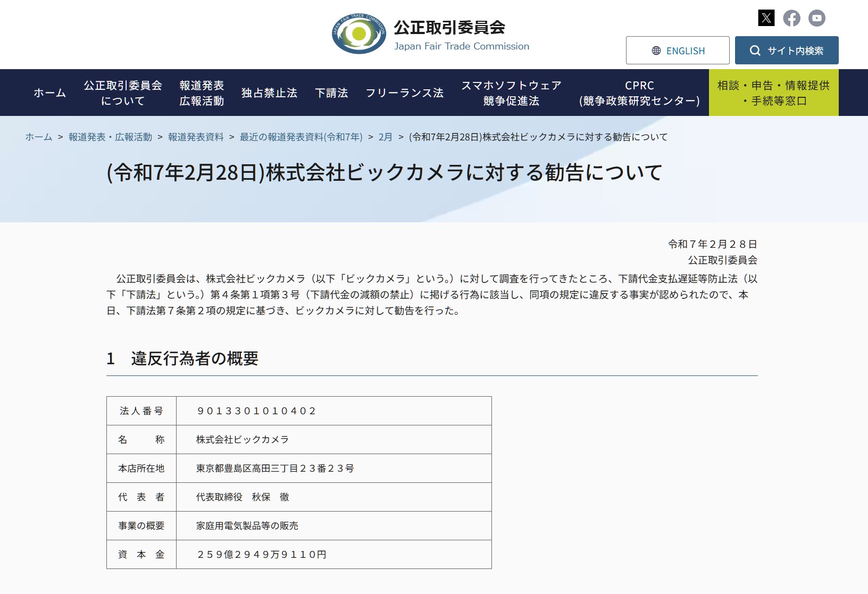Open 報道発表広報活動 from the navigation bar

click(202, 92)
